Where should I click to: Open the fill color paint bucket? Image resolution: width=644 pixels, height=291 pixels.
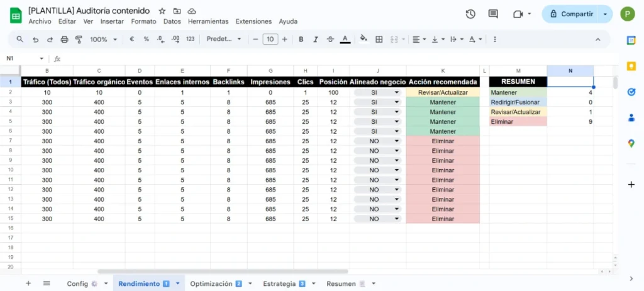click(x=363, y=39)
